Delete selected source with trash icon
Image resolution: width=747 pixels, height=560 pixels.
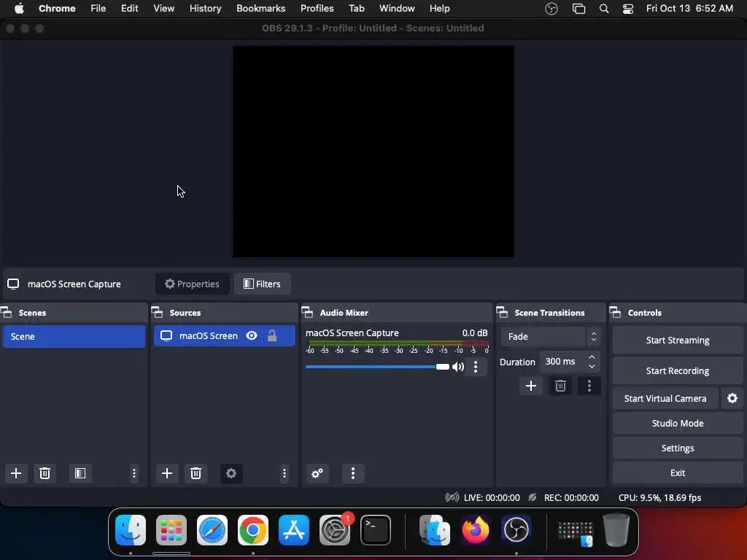coord(196,473)
